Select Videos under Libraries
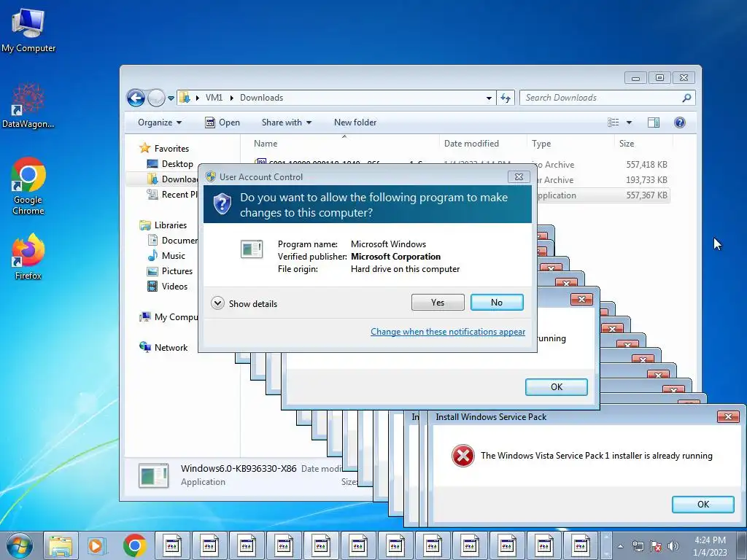747x560 pixels. (x=168, y=286)
